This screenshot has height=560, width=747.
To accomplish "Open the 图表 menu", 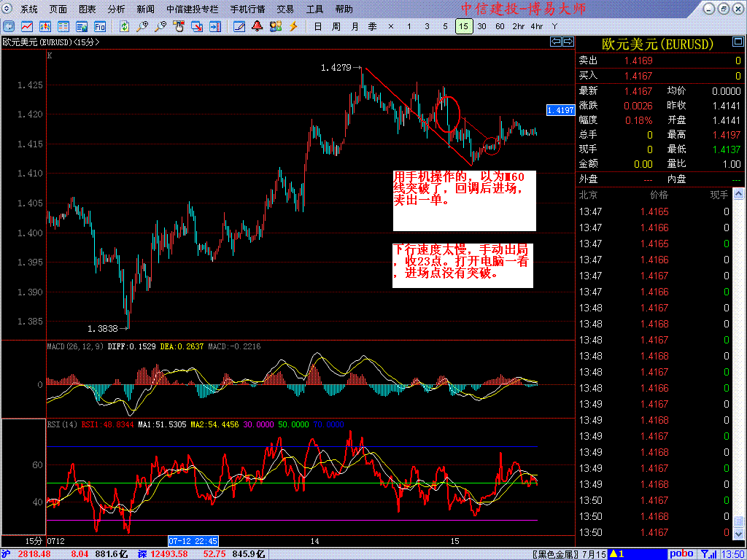I will [x=88, y=9].
